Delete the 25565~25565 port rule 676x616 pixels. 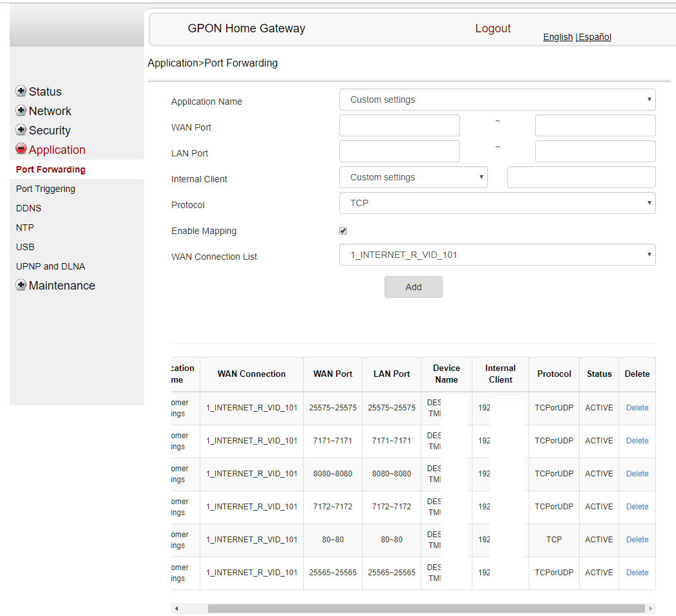[637, 573]
